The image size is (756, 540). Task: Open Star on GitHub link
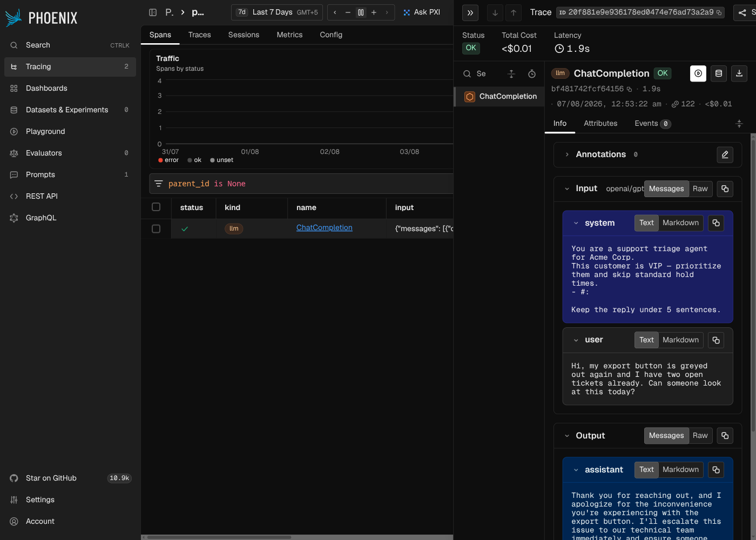click(x=70, y=478)
